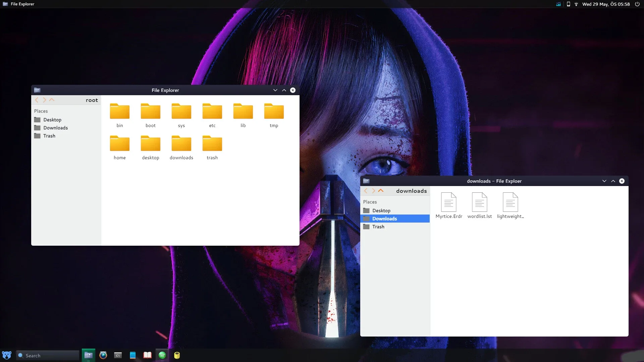Select Downloads in the root window's Places
Screen dimensions: 644x362
55,128
